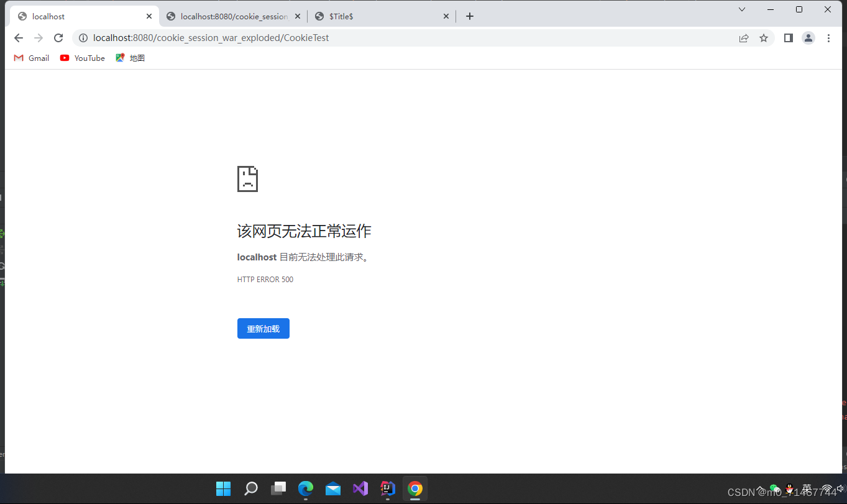Open a new tab with the plus button

pyautogui.click(x=469, y=16)
